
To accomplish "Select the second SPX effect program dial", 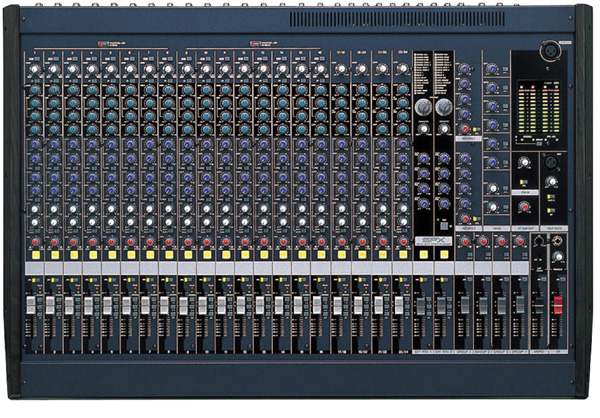I will tap(443, 107).
